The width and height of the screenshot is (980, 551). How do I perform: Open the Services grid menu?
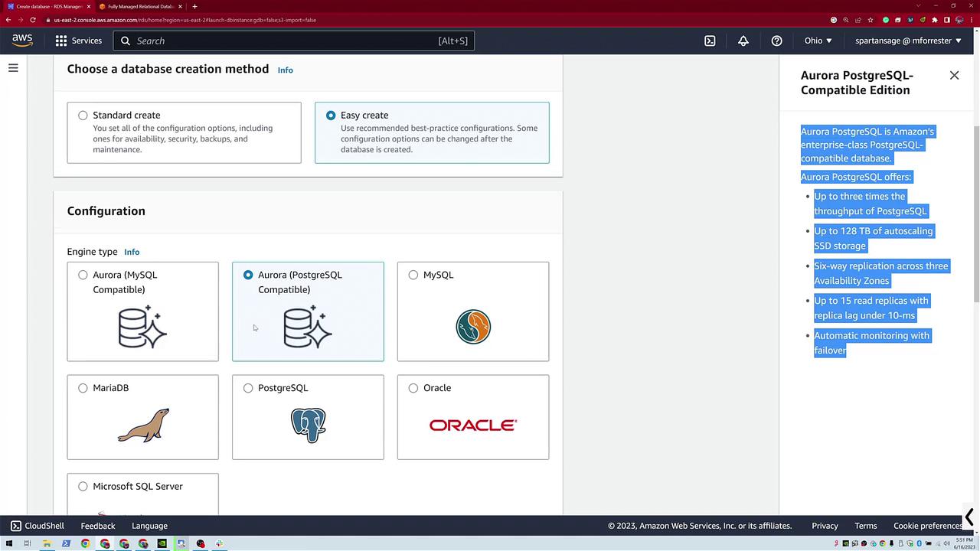(x=61, y=41)
